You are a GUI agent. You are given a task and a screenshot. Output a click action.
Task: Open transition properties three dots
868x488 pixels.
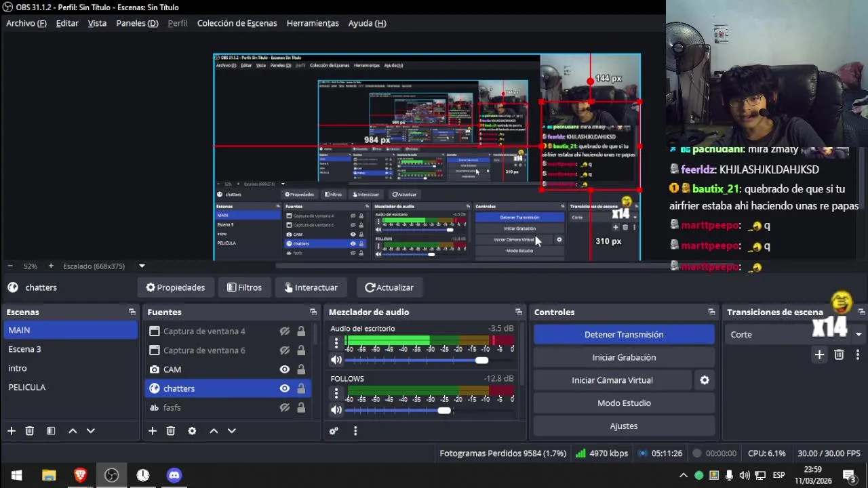858,354
